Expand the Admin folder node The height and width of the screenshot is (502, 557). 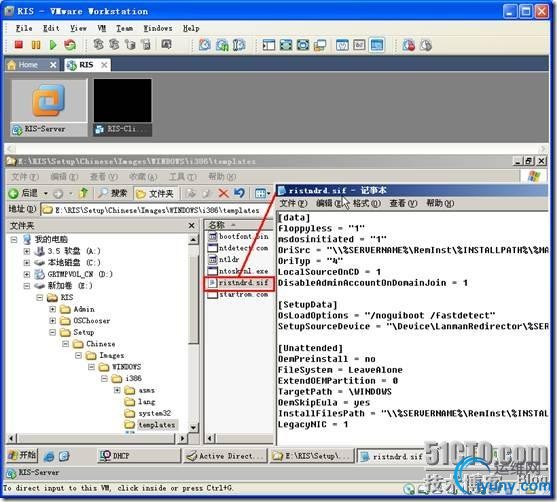tap(53, 309)
